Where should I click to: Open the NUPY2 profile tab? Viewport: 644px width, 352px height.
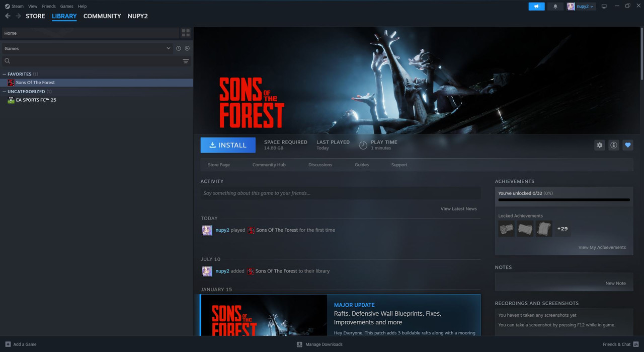coord(138,16)
